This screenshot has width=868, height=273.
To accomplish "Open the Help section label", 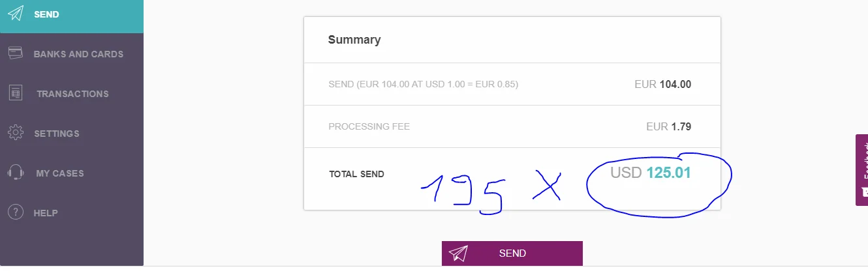I will (x=46, y=213).
